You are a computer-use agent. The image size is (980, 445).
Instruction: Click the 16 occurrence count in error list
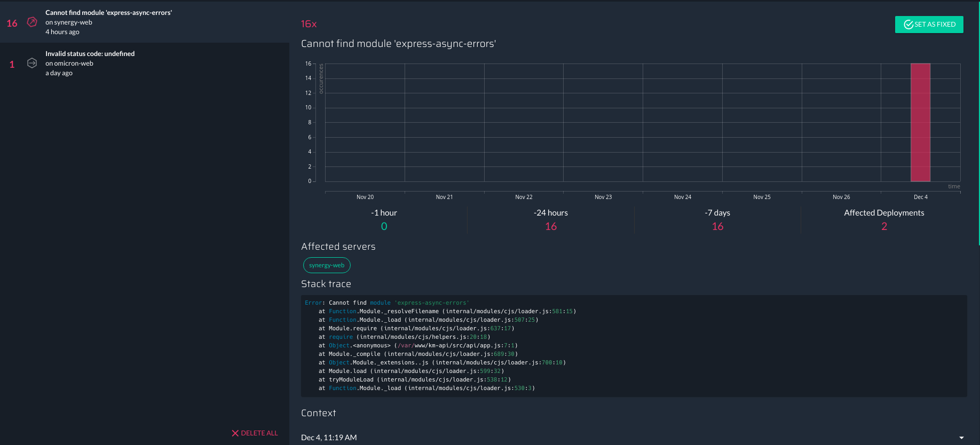tap(12, 23)
